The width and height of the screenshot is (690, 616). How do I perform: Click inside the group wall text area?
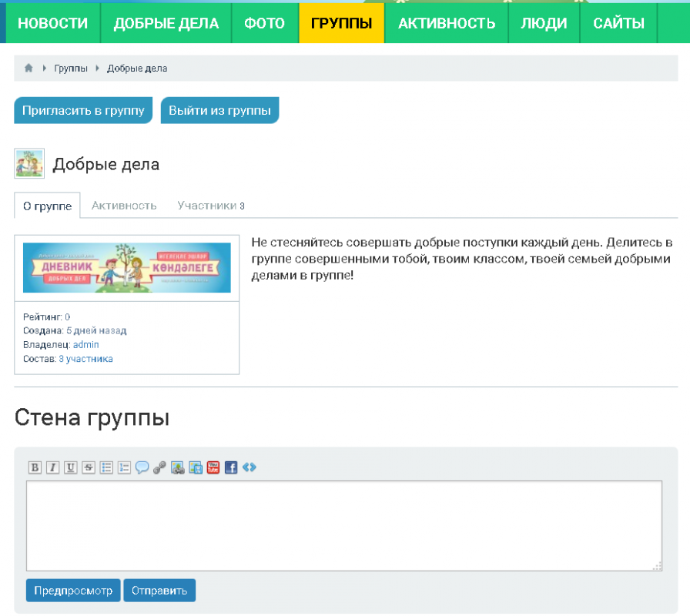343,525
